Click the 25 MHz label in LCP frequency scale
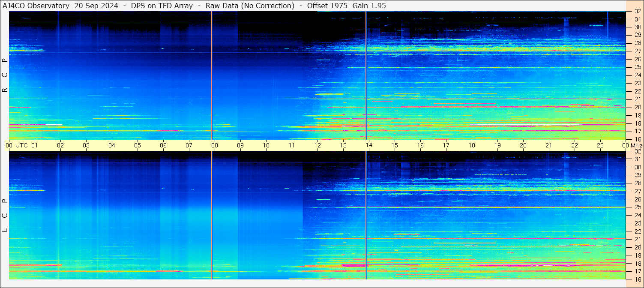The width and height of the screenshot is (644, 288). 638,207
